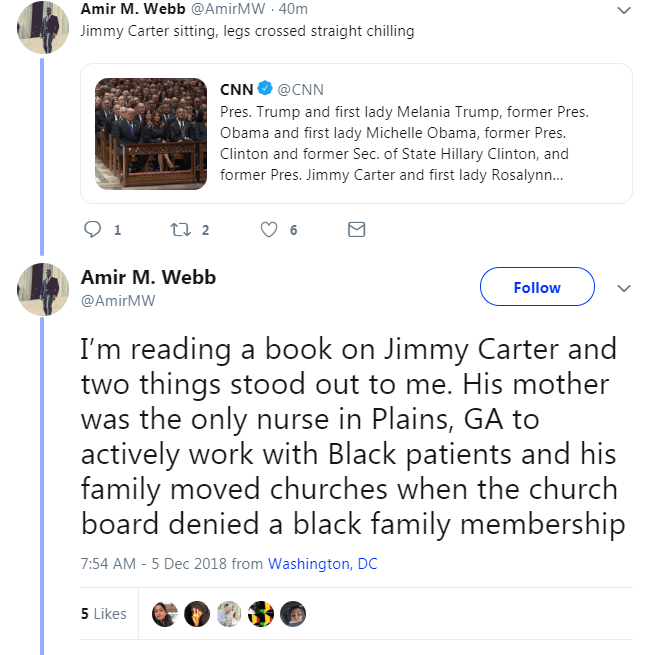Retweet the Jimmy Carter sitting tweet
This screenshot has height=655, width=672.
pyautogui.click(x=181, y=230)
